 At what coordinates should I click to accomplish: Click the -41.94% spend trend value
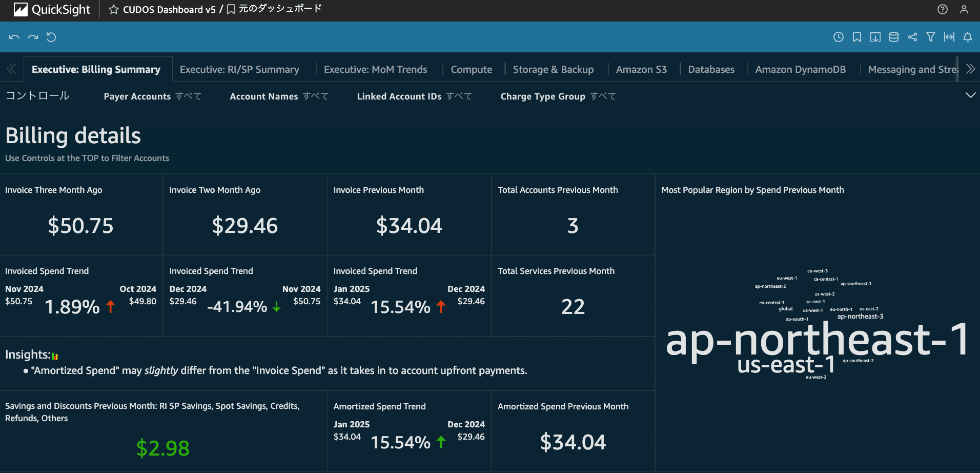[237, 307]
